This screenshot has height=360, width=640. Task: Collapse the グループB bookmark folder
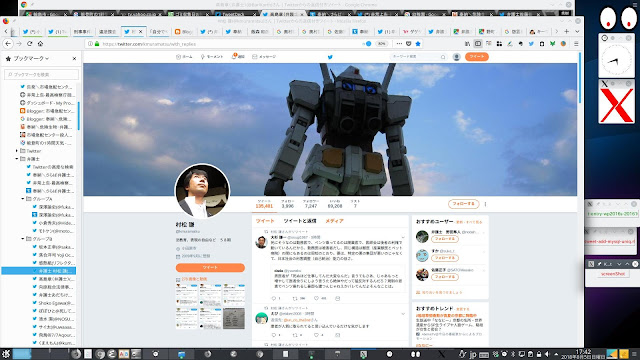coord(23,239)
